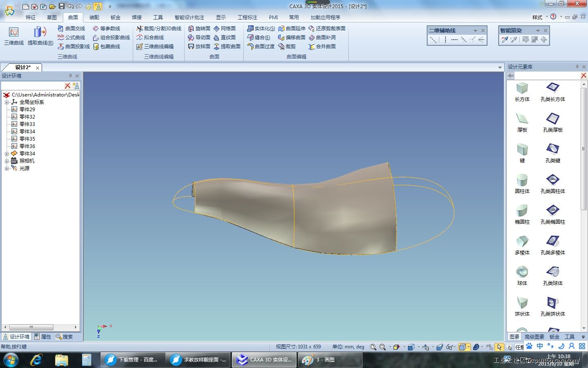Click 偏移曲面 offset surface tool

[x=292, y=38]
